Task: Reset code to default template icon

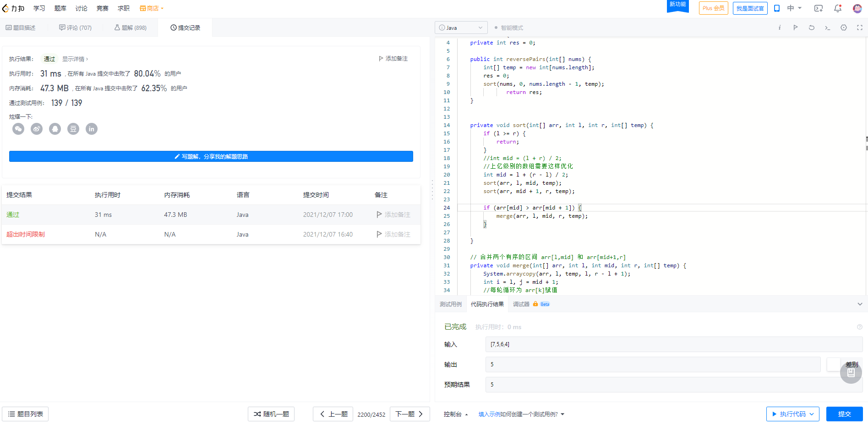Action: pos(811,28)
